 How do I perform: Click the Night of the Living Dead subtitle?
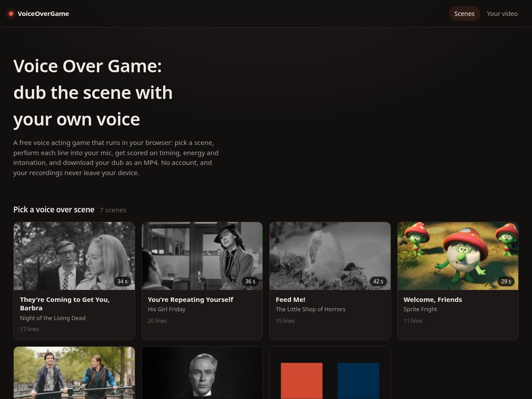point(53,318)
